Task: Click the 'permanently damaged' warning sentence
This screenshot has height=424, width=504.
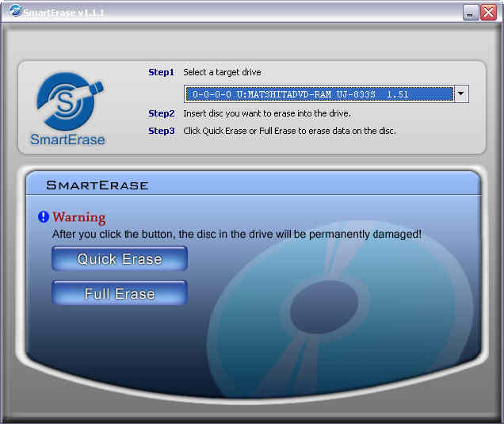Action: 237,234
